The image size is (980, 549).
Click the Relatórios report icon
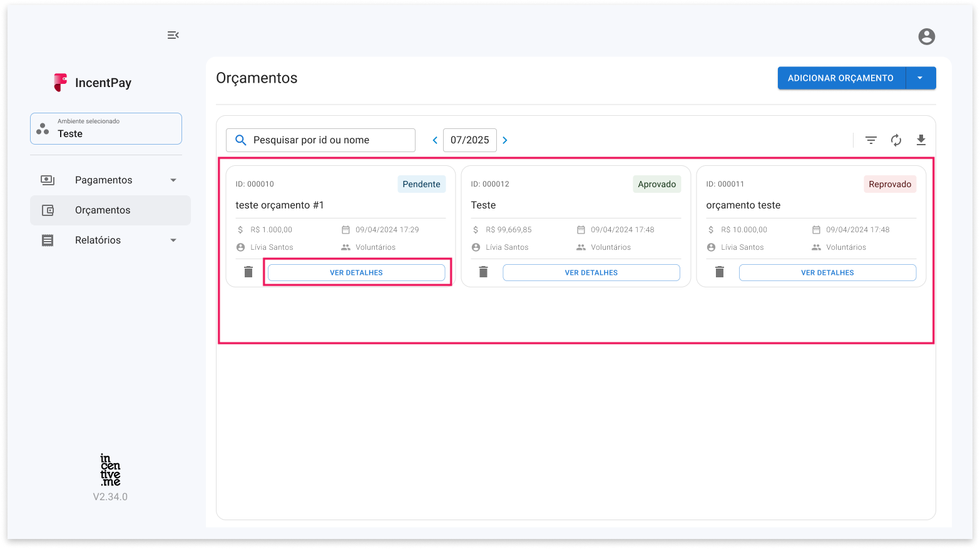[48, 240]
